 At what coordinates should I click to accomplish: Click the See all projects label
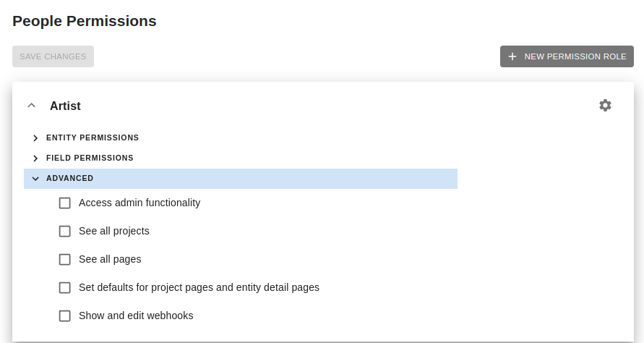point(114,231)
